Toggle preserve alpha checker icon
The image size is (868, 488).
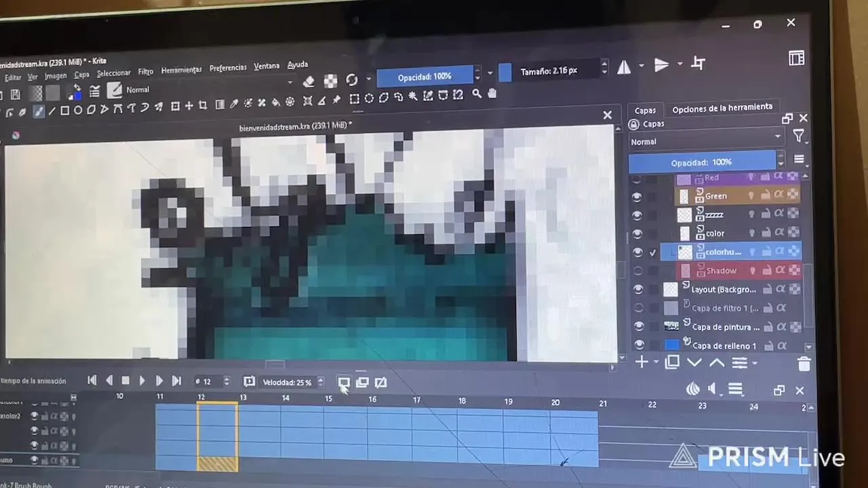pyautogui.click(x=330, y=81)
